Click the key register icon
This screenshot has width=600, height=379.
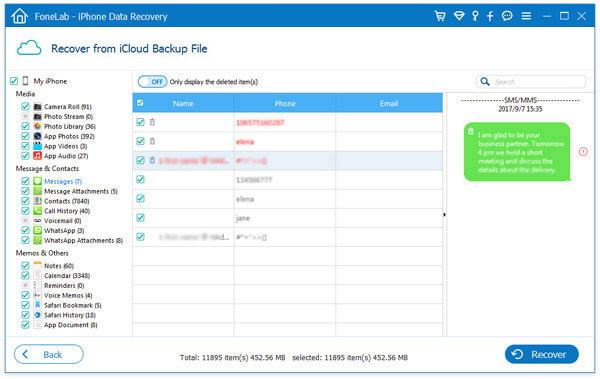point(475,16)
